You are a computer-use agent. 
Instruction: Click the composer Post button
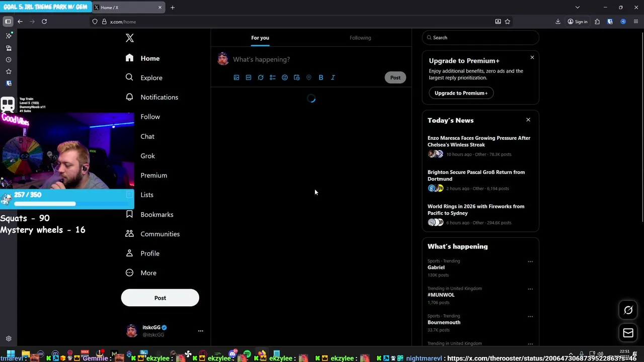[395, 77]
